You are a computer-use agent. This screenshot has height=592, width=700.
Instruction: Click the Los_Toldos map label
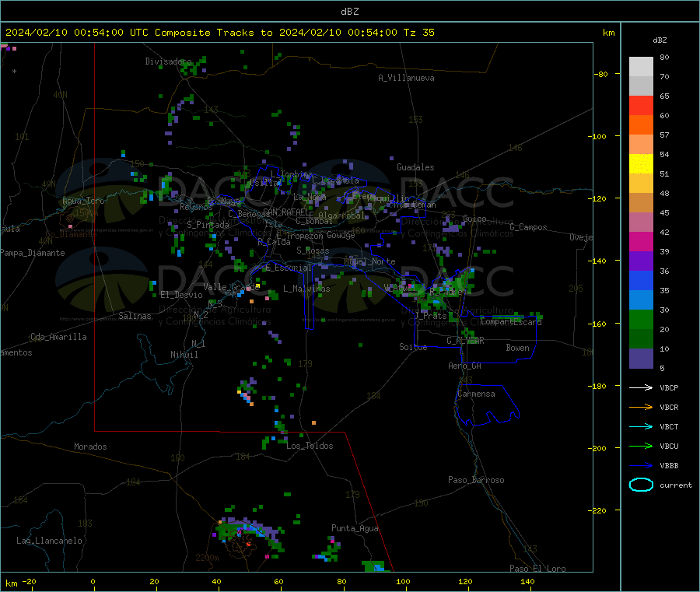pyautogui.click(x=310, y=446)
